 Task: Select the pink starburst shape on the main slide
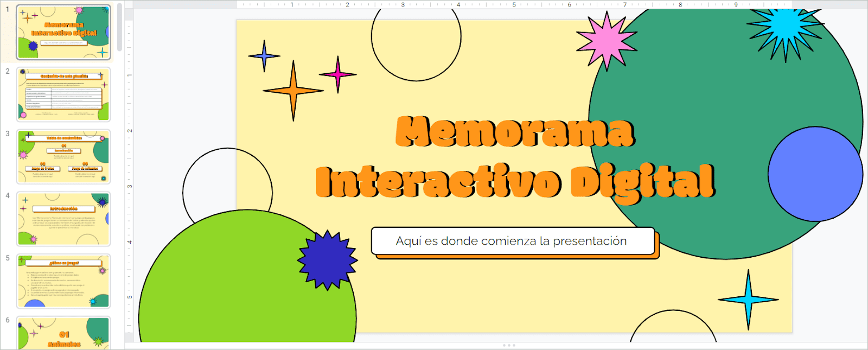(607, 41)
